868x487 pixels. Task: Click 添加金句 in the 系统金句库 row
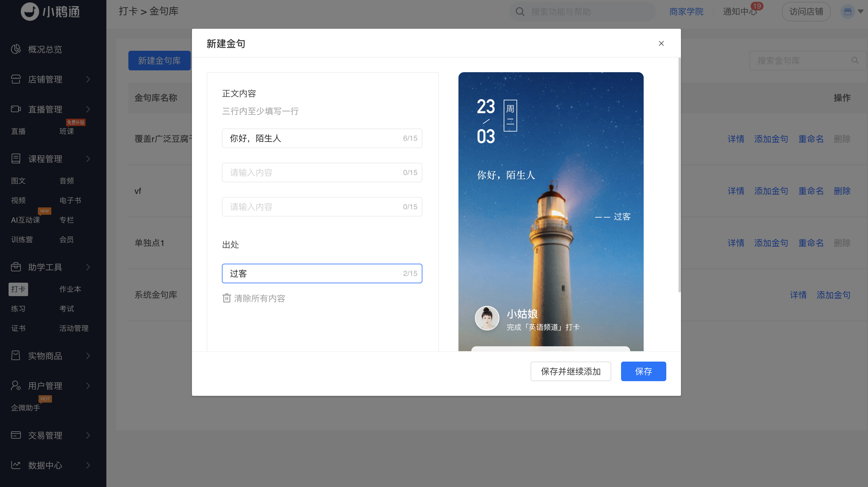coord(833,295)
